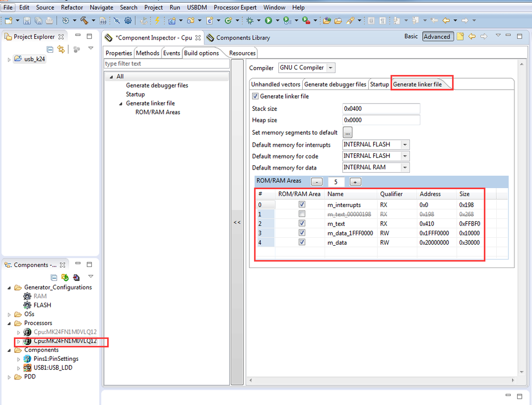Click the new C class green icon
This screenshot has width=532, height=405.
coord(228,21)
